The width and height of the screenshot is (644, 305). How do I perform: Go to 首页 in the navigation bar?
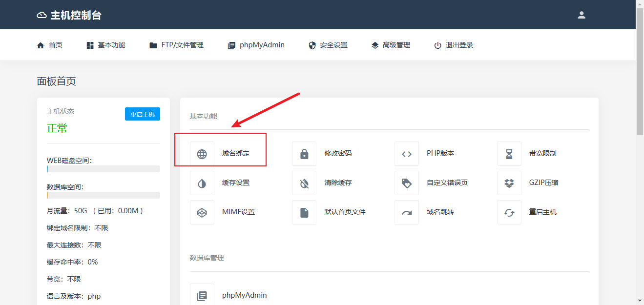pos(50,45)
